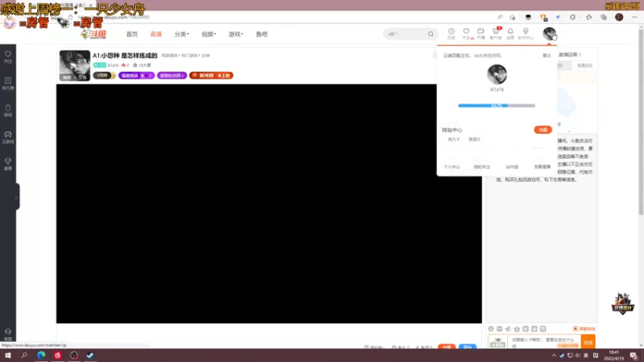Open the followed heart icon in header
Viewport: 644px width, 362px height.
click(466, 34)
